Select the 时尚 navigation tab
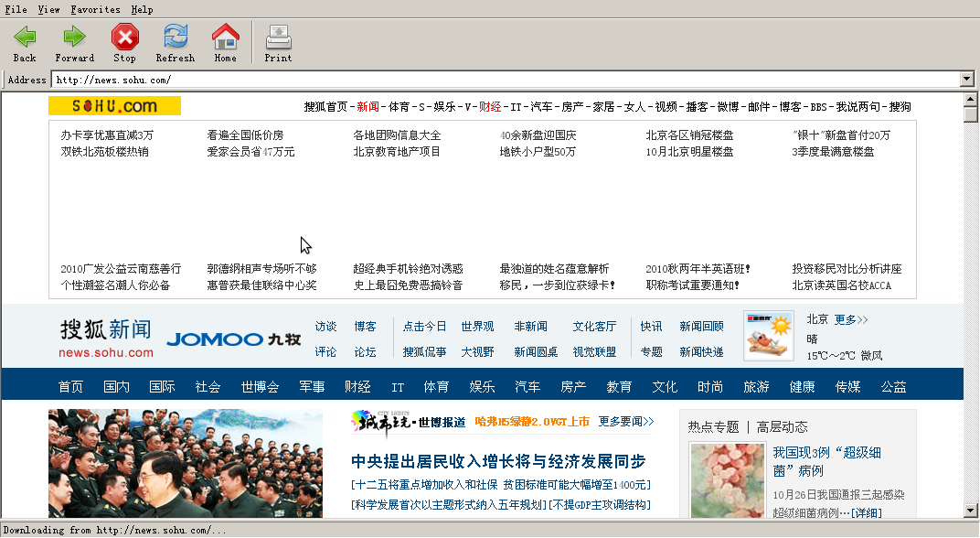 (x=710, y=387)
